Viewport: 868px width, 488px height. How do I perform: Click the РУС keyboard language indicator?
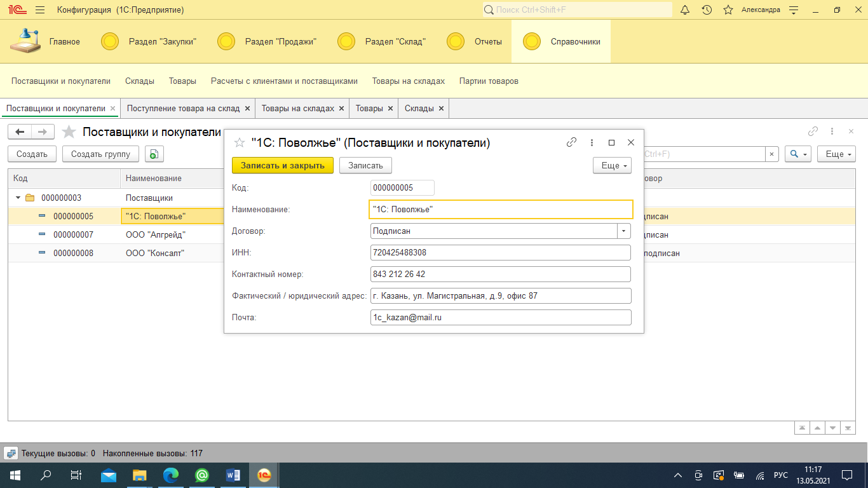[781, 475]
